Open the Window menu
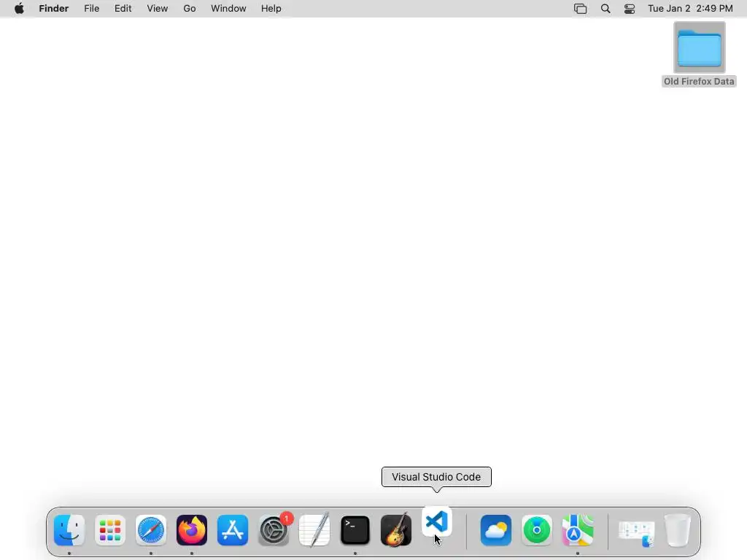 click(x=228, y=9)
